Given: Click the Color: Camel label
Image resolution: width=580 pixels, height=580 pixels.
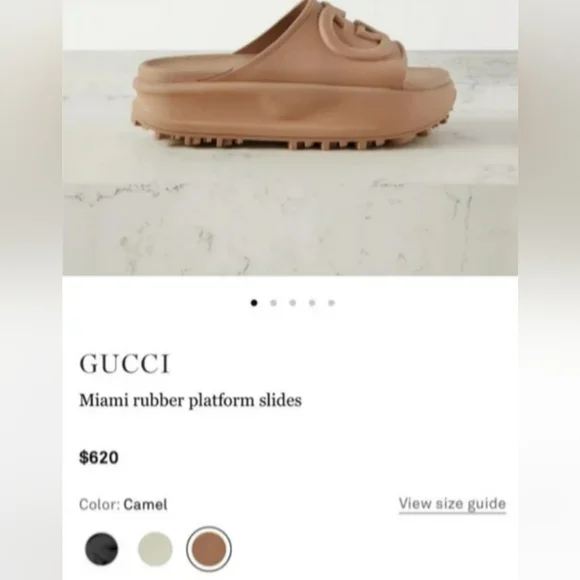Looking at the screenshot, I should click(x=123, y=505).
